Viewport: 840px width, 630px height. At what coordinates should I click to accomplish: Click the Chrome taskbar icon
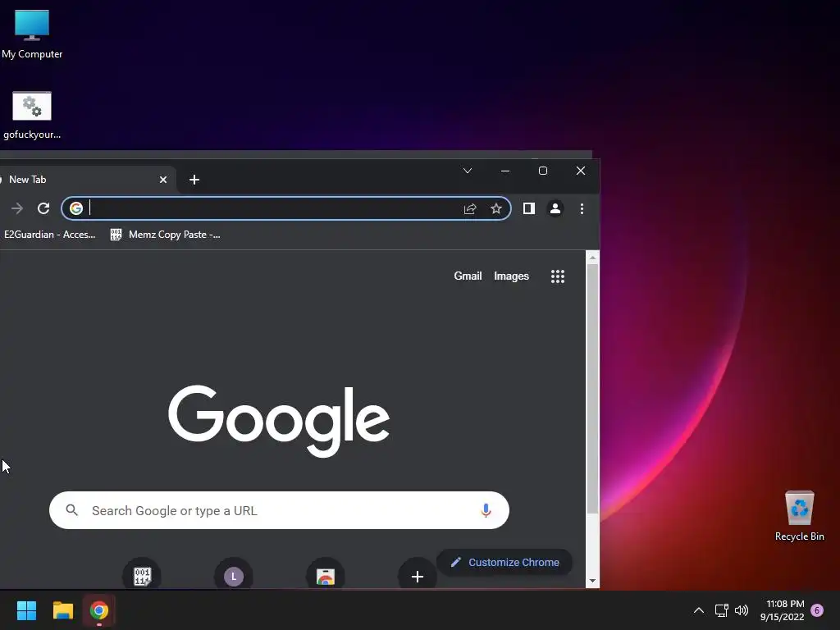point(99,610)
